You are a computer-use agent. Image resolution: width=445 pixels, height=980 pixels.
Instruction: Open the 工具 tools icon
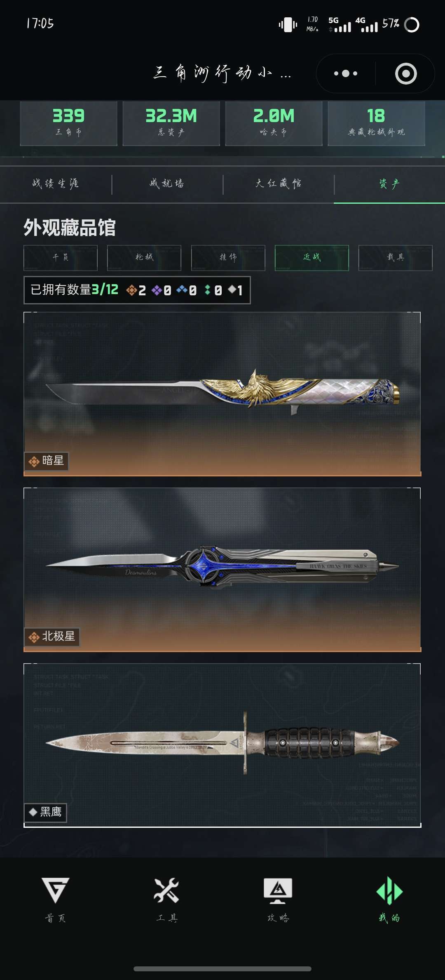pyautogui.click(x=166, y=900)
